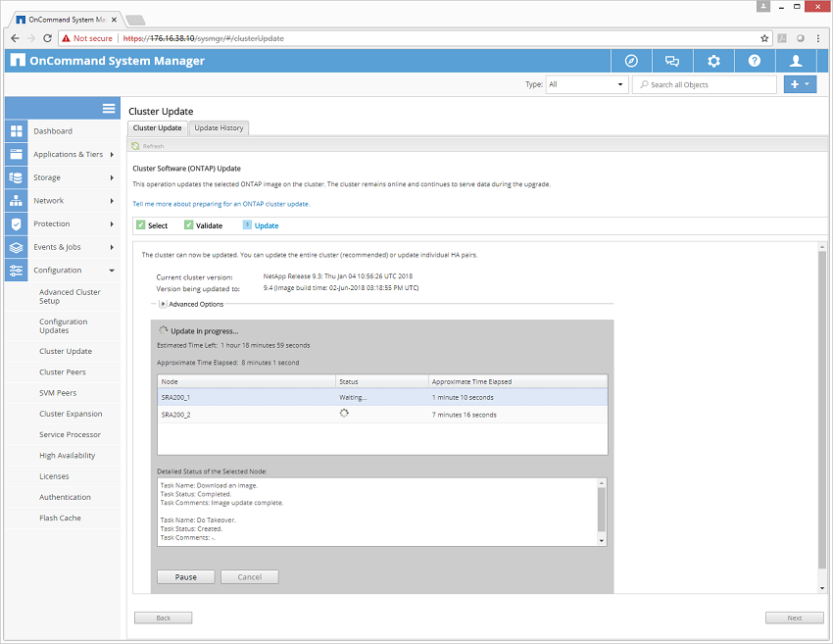Image resolution: width=833 pixels, height=644 pixels.
Task: Click the Protection shield icon
Action: 17,223
